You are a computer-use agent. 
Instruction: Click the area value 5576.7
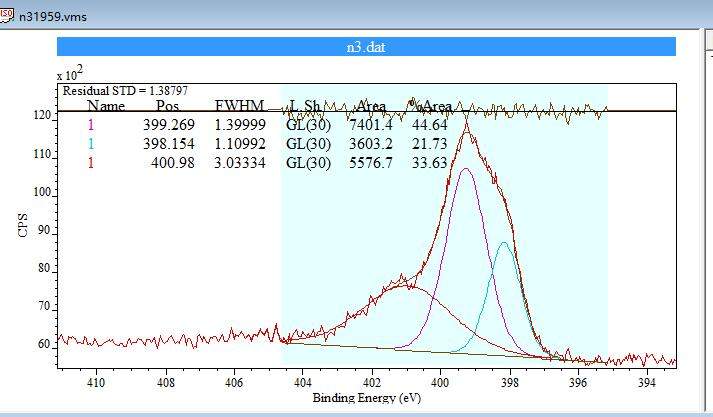coord(371,163)
